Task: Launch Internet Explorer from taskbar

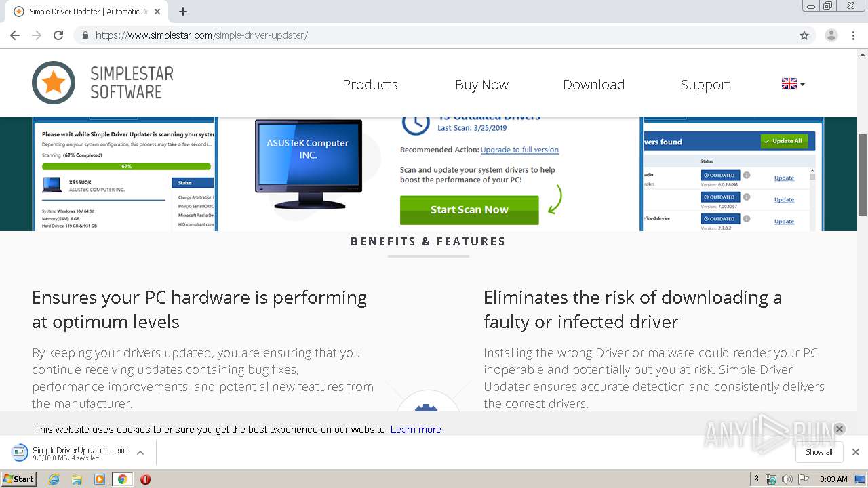Action: [x=54, y=479]
